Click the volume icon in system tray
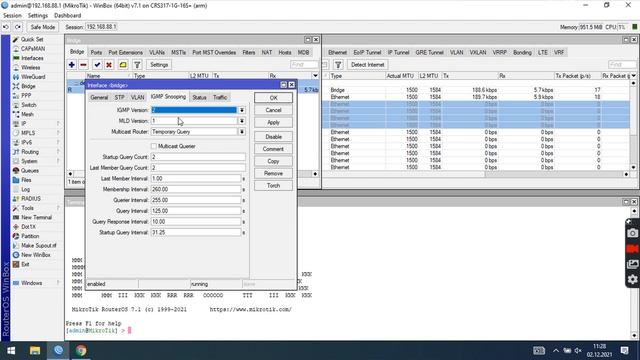The height and width of the screenshot is (360, 640). click(578, 351)
